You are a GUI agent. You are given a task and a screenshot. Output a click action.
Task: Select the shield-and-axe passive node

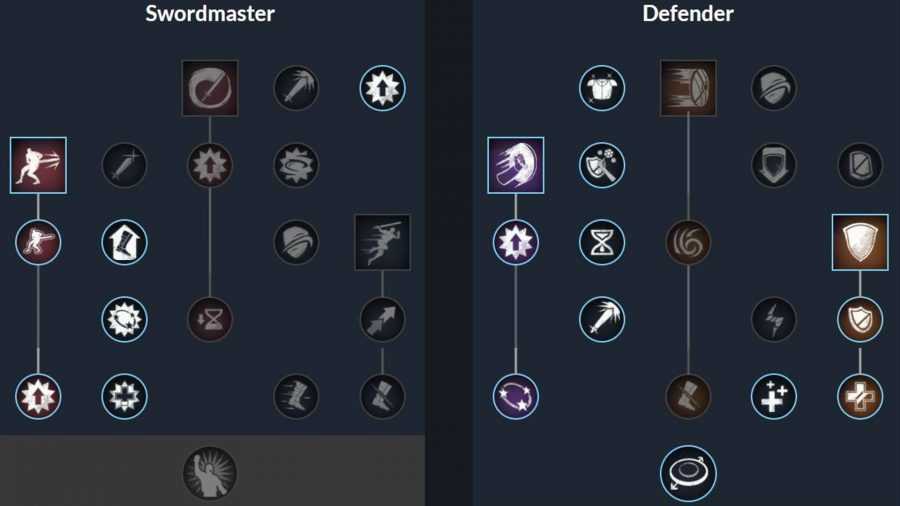(602, 165)
